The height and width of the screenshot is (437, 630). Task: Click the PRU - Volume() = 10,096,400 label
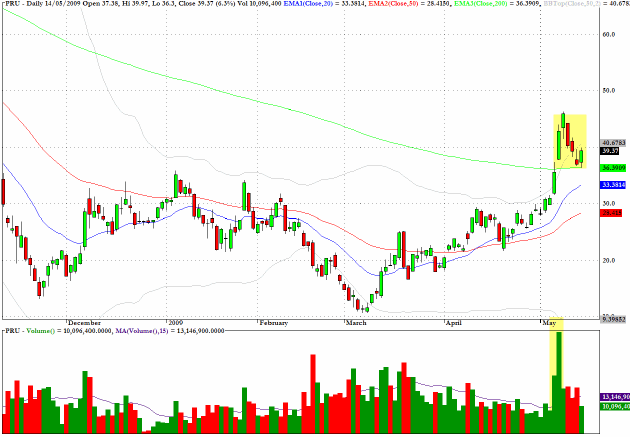[x=59, y=331]
